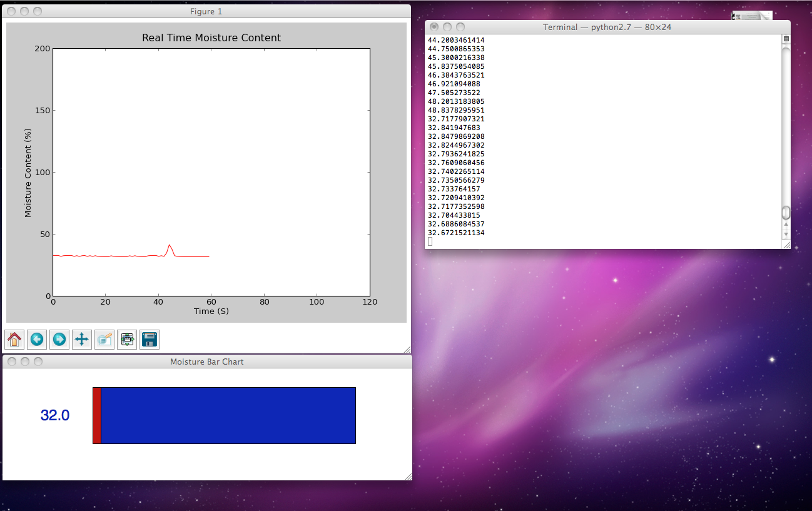Go back to the previous plot view

37,339
